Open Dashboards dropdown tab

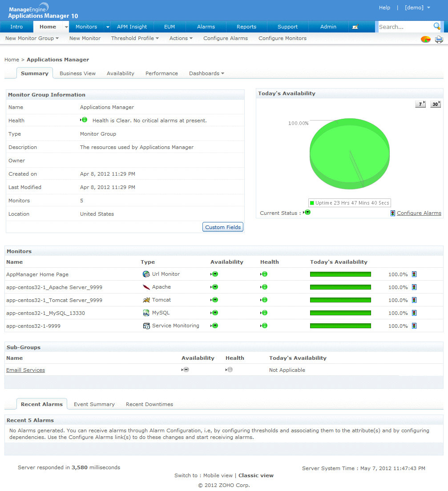[206, 73]
